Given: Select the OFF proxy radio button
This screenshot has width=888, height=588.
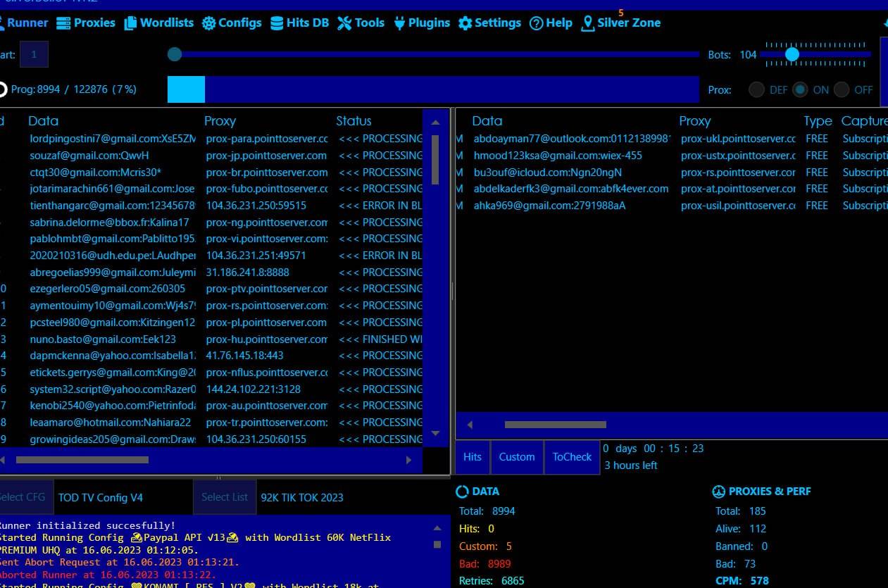Looking at the screenshot, I should coord(842,90).
